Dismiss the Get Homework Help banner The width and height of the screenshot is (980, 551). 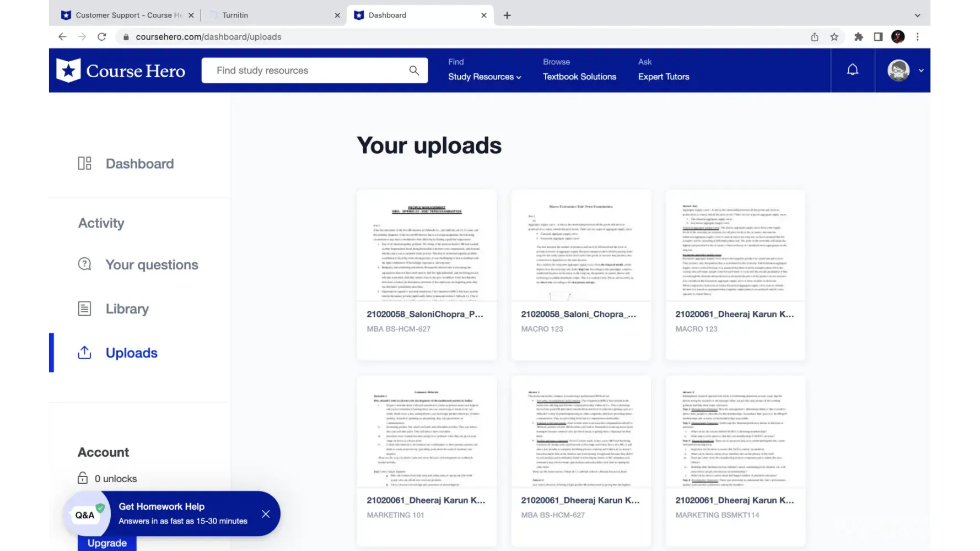click(266, 514)
